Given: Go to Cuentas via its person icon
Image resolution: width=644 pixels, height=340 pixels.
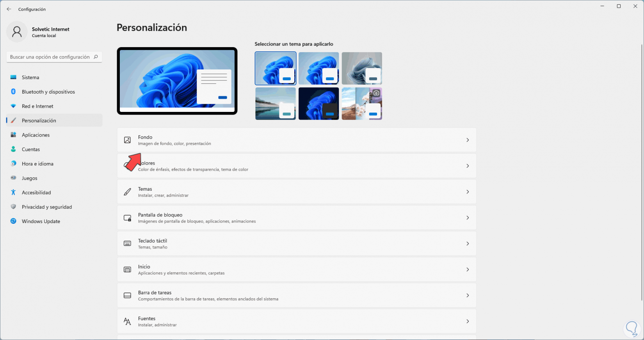Looking at the screenshot, I should (13, 149).
